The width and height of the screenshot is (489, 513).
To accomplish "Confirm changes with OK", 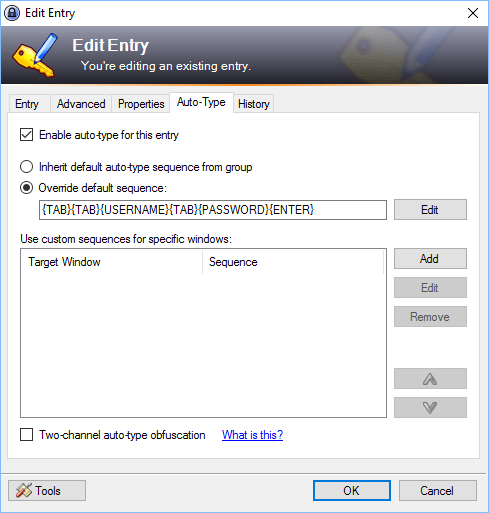I will [352, 490].
